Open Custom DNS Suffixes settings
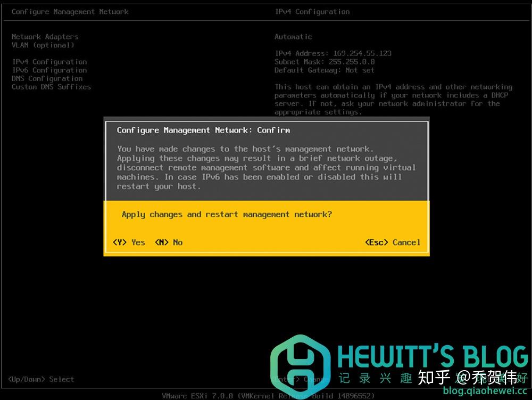Image resolution: width=532 pixels, height=400 pixels. tap(51, 87)
